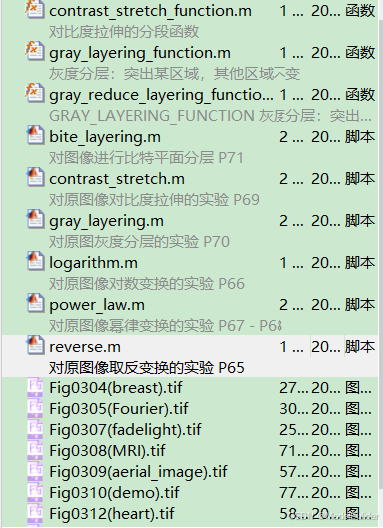Click the 脚本 type cell of bite_layering.m
This screenshot has width=383, height=528.
360,137
